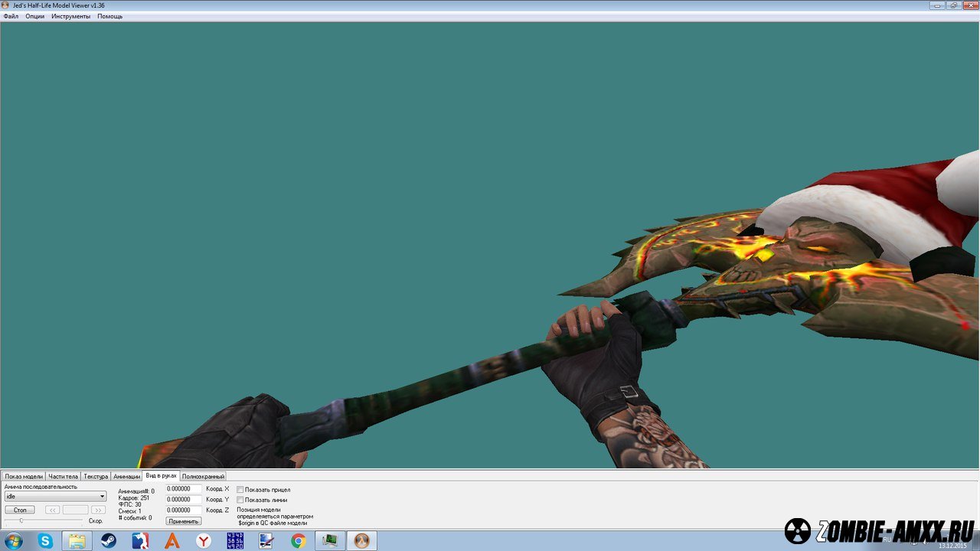This screenshot has width=980, height=551.
Task: Click the Анимация#: 0 text
Action: pos(136,491)
